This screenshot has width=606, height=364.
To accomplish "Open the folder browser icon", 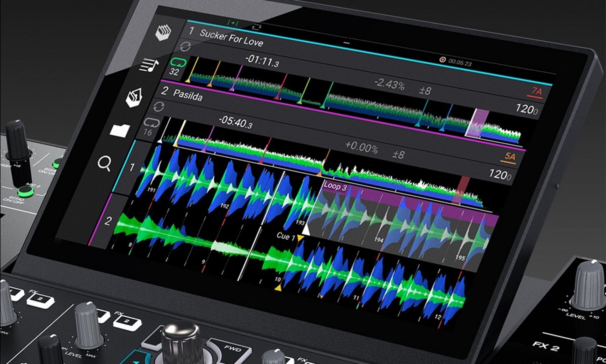I will pyautogui.click(x=120, y=130).
